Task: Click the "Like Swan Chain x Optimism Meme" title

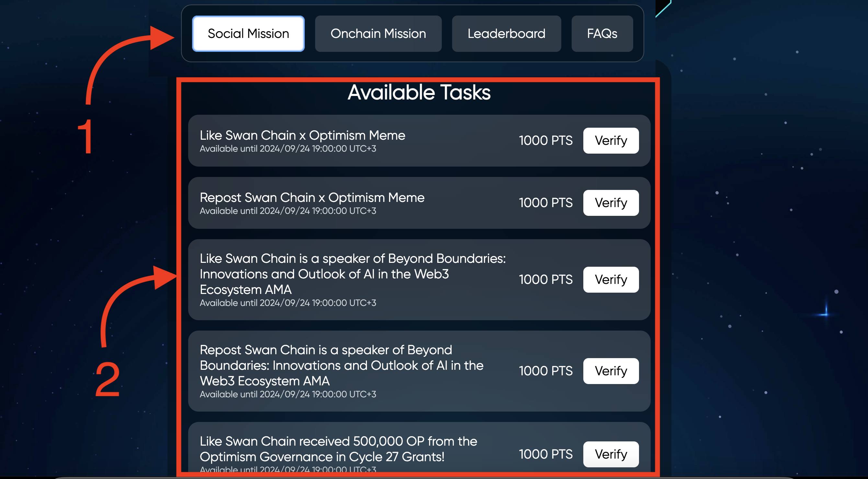Action: pyautogui.click(x=302, y=135)
